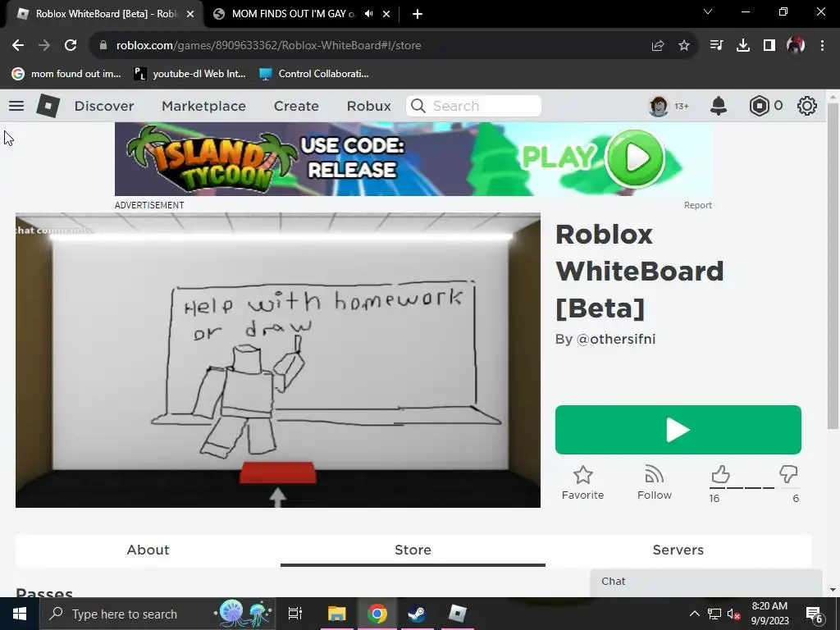Viewport: 840px width, 630px height.
Task: Click the Chrome taskbar icon
Action: click(377, 614)
